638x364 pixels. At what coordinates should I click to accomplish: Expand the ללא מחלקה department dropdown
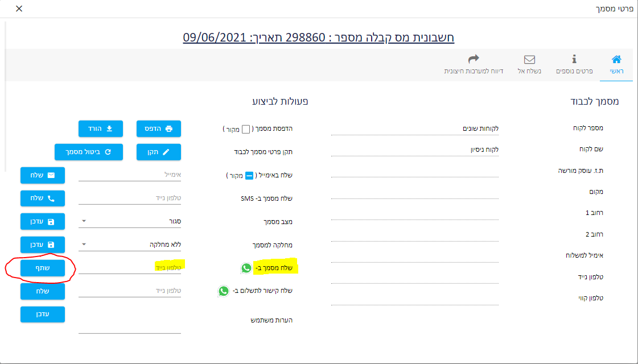[x=130, y=245]
